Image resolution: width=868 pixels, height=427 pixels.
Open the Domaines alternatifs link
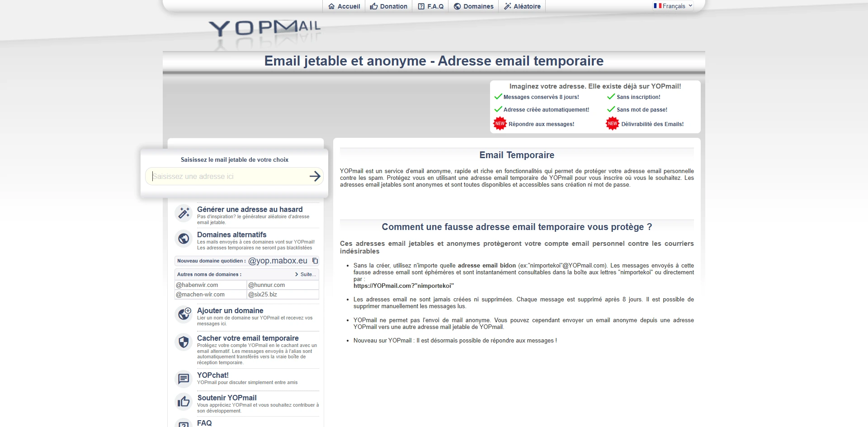click(x=232, y=235)
